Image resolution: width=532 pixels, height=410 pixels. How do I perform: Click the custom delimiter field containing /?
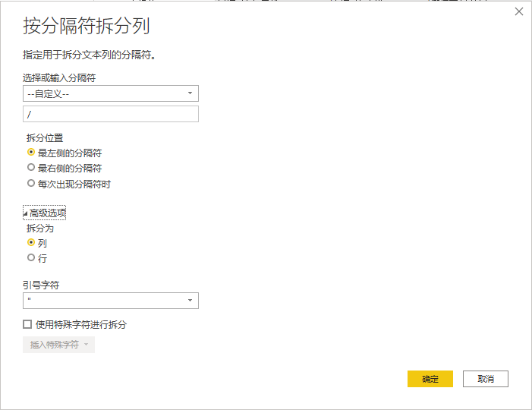point(111,114)
